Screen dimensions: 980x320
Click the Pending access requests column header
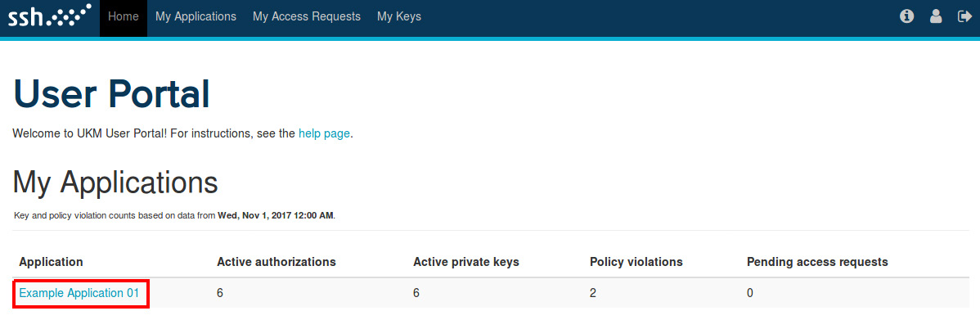point(817,262)
